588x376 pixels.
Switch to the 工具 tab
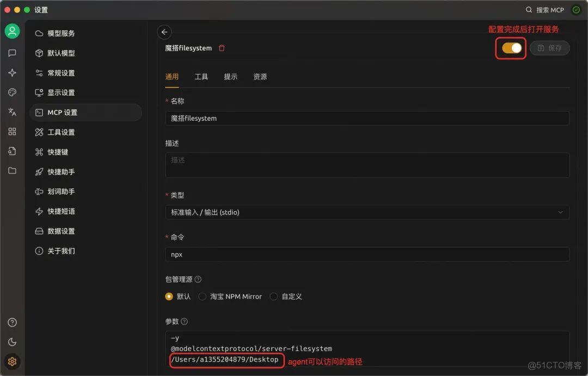point(201,77)
